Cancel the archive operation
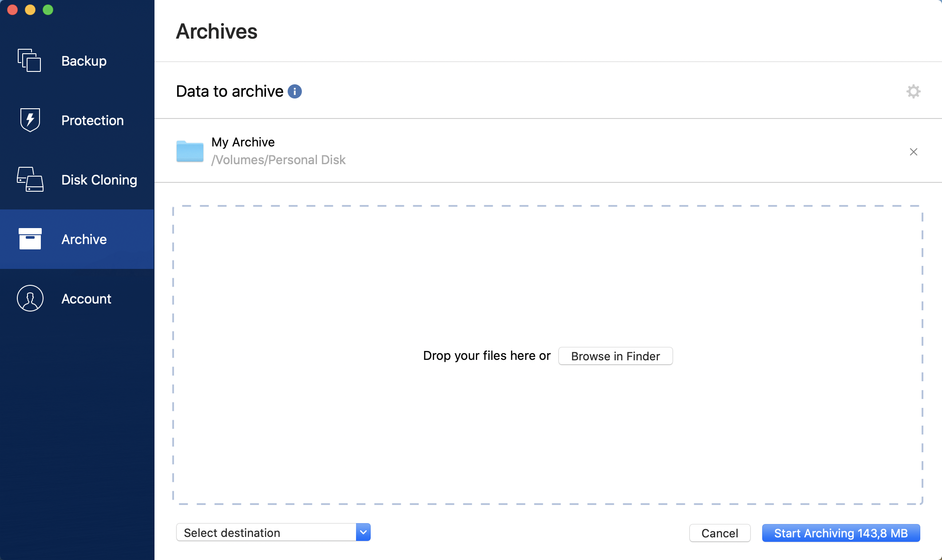Viewport: 942px width, 560px height. tap(719, 533)
